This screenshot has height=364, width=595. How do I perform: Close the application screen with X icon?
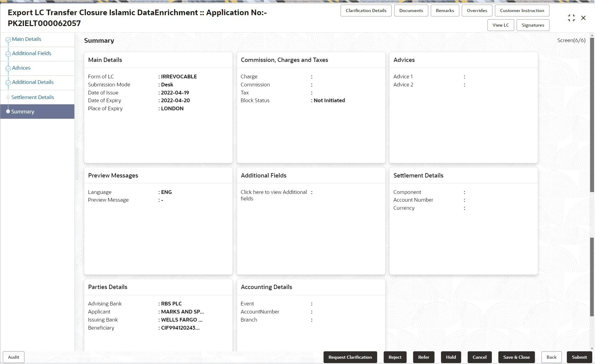[x=583, y=18]
